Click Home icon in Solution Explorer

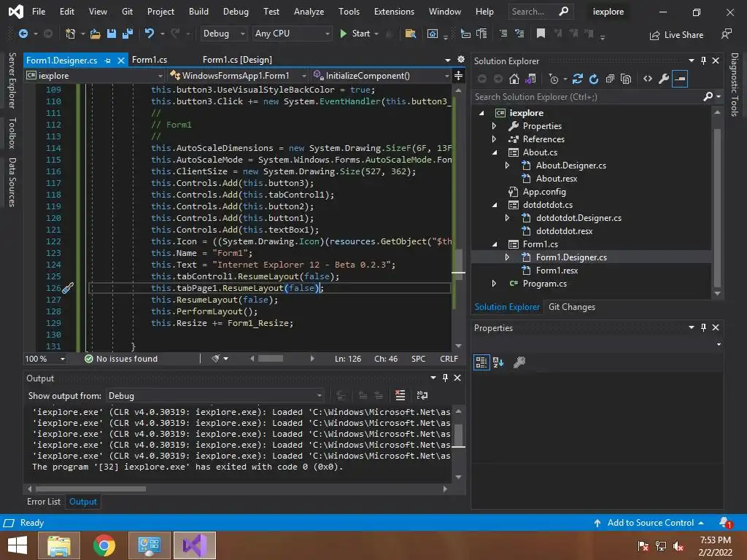(x=514, y=79)
